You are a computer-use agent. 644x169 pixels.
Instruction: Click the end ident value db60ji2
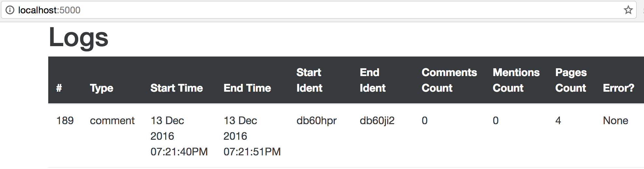pos(377,121)
